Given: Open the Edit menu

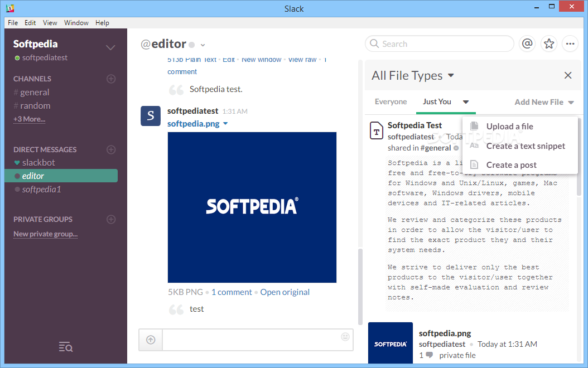Looking at the screenshot, I should (x=30, y=22).
